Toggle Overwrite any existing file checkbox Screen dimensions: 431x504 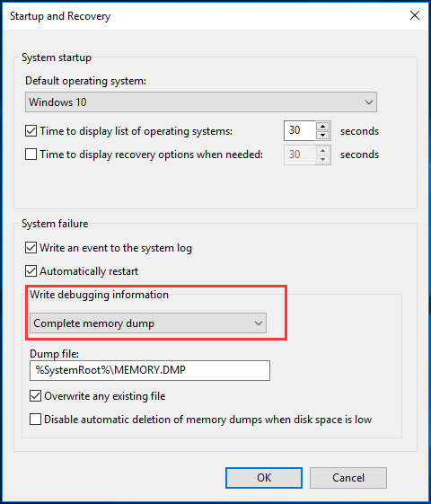35,396
